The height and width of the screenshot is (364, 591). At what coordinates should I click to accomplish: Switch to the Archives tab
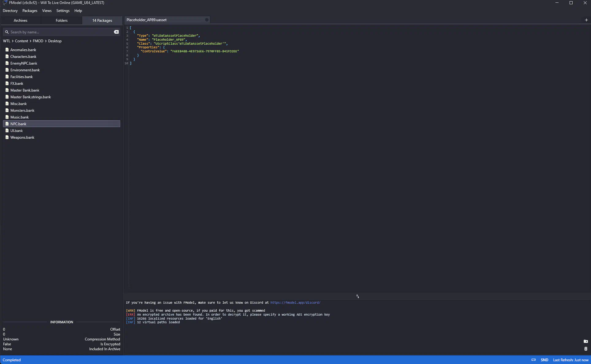coord(21,21)
